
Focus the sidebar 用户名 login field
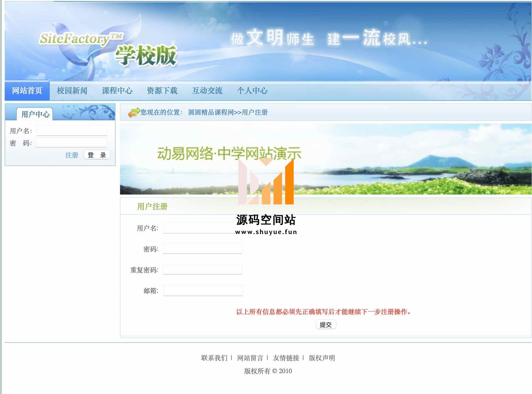[72, 131]
